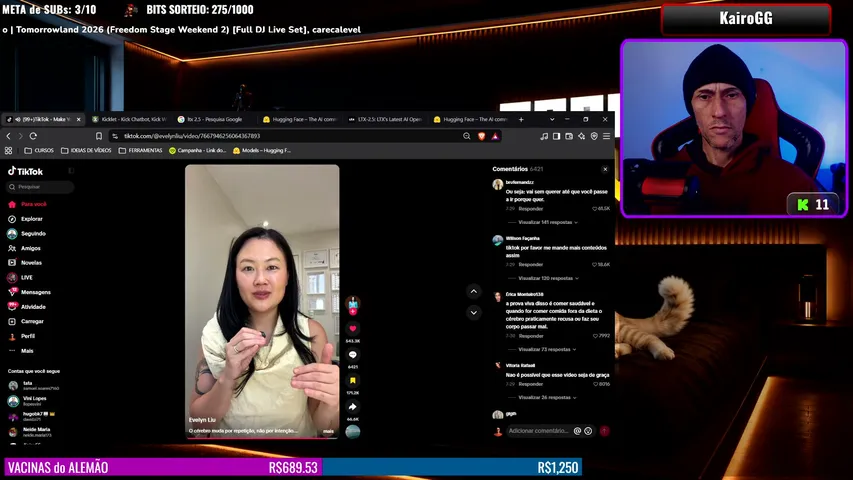Image resolution: width=853 pixels, height=480 pixels.
Task: Click the TikTok logo
Action: point(25,171)
